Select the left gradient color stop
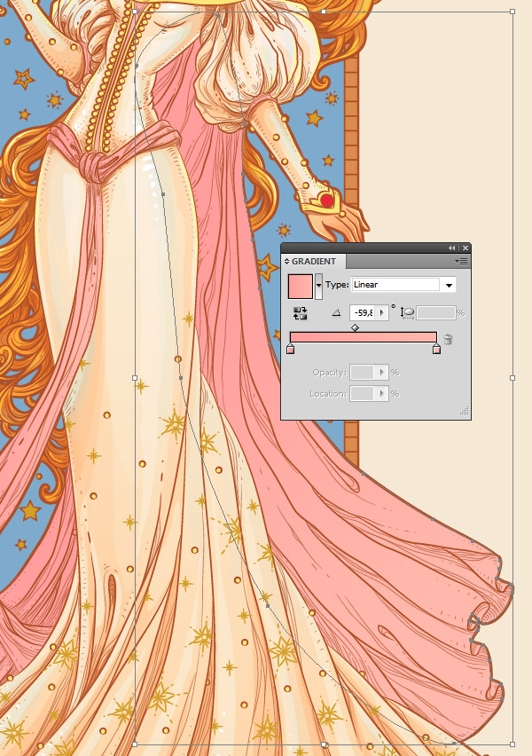The height and width of the screenshot is (756, 532). tap(290, 350)
